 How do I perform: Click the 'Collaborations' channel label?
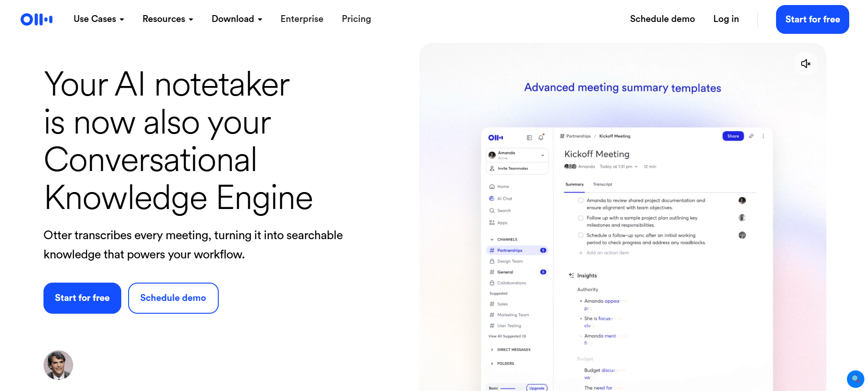(512, 283)
